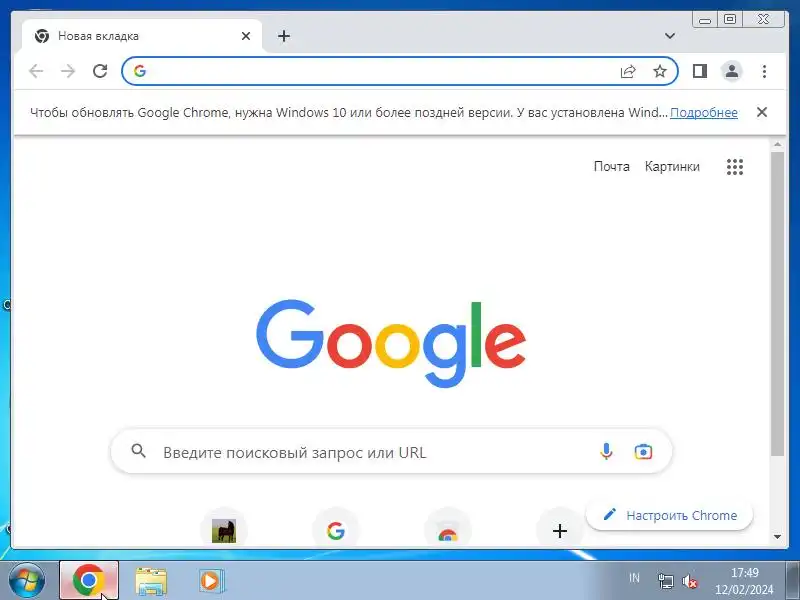Open Windows Explorer from taskbar
Image resolution: width=800 pixels, height=600 pixels.
click(151, 581)
